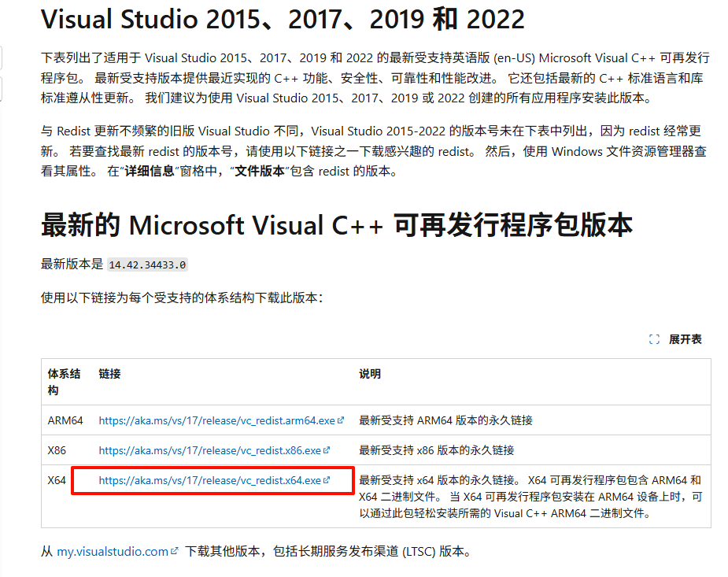Click external link icon after x86.exe URL
Image resolution: width=728 pixels, height=577 pixels.
327,449
